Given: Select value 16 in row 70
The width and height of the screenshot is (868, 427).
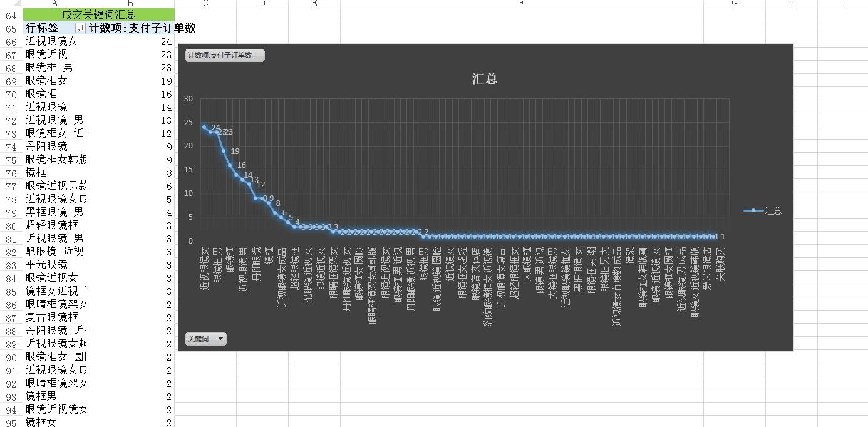Looking at the screenshot, I should tap(130, 94).
